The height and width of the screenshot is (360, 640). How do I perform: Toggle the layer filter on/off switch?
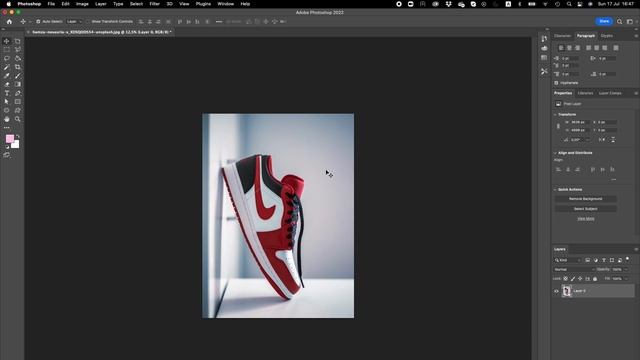(628, 259)
